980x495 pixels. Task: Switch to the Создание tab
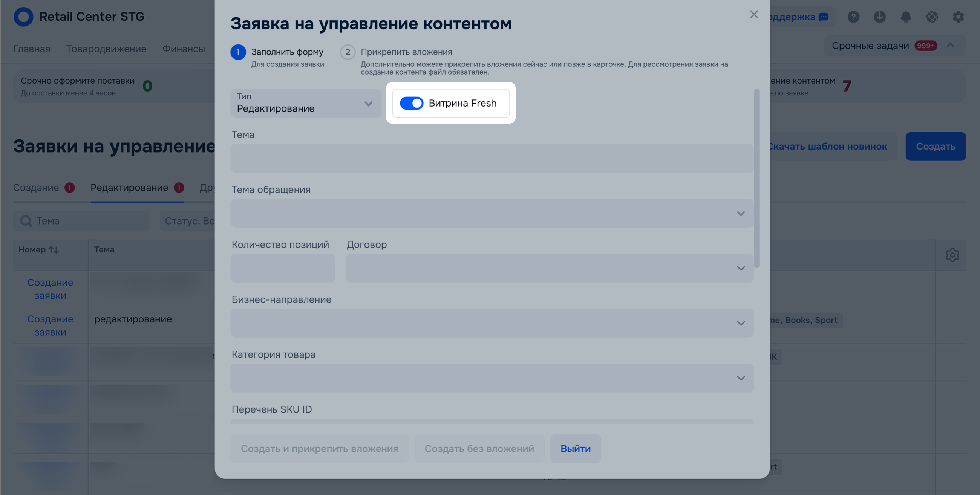pyautogui.click(x=36, y=188)
